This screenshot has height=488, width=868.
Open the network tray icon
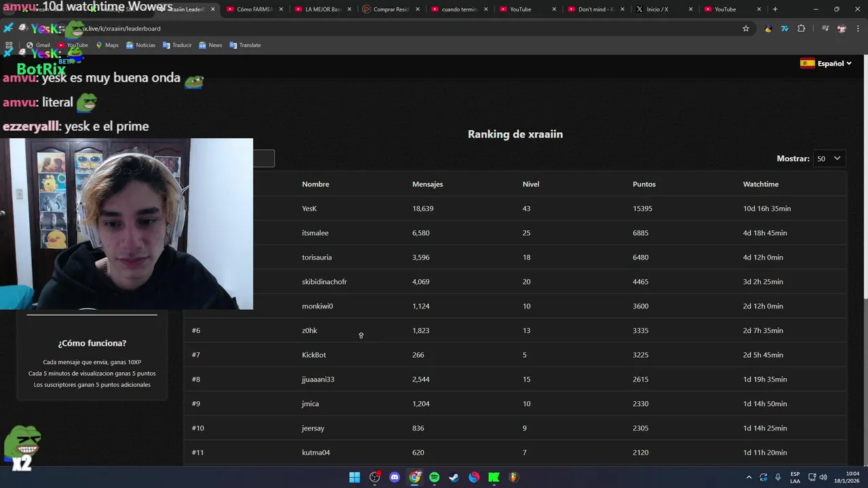tap(812, 477)
